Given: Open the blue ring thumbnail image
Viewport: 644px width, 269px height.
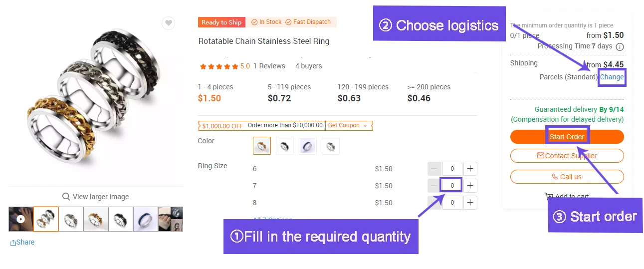Looking at the screenshot, I should (x=145, y=219).
